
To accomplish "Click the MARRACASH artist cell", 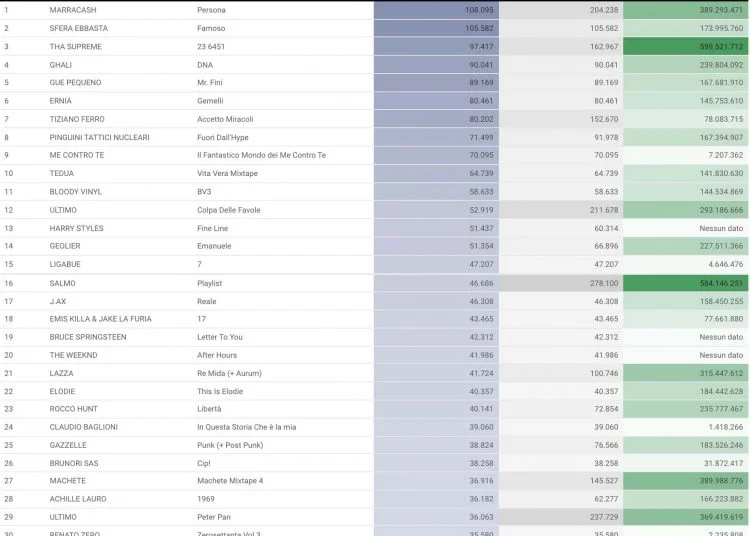I will (73, 10).
